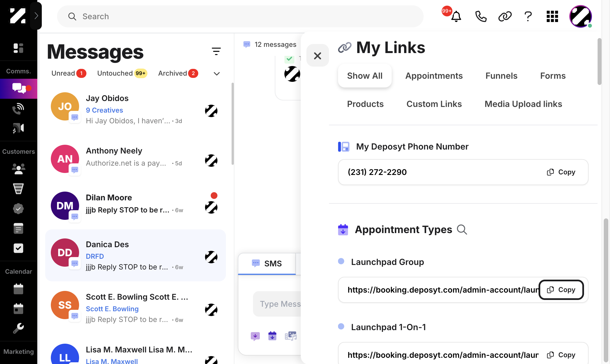Click the search bar
The image size is (610, 364).
(240, 16)
